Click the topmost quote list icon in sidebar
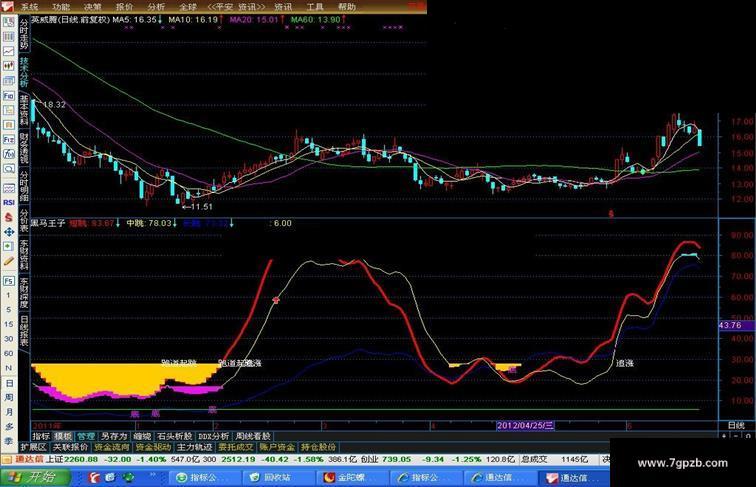Viewport: 756px width, 487px height. 9,22
